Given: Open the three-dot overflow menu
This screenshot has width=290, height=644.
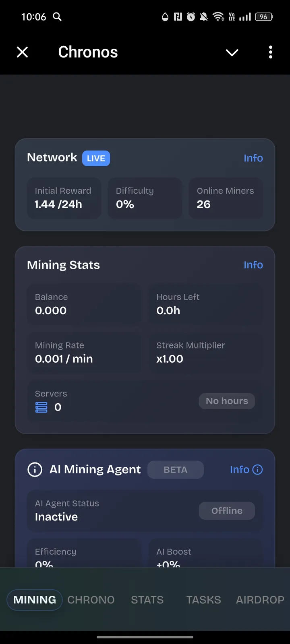Looking at the screenshot, I should click(x=270, y=52).
